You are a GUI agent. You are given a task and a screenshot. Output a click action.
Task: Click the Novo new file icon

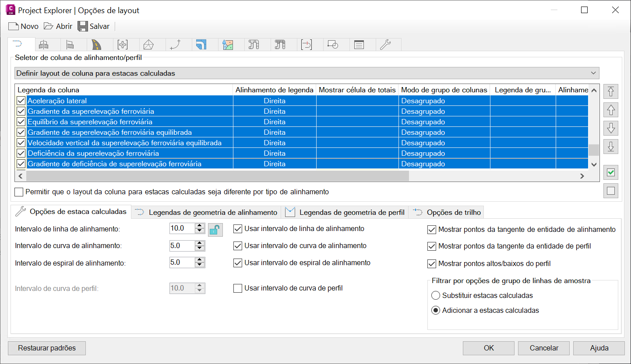pos(14,26)
